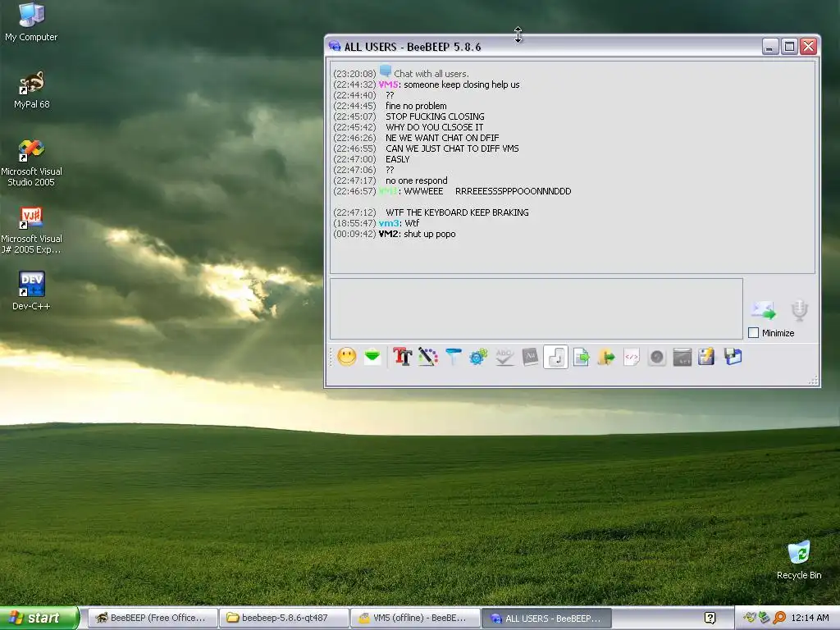The width and height of the screenshot is (840, 630).
Task: Open font color pencil tool
Action: coord(427,357)
